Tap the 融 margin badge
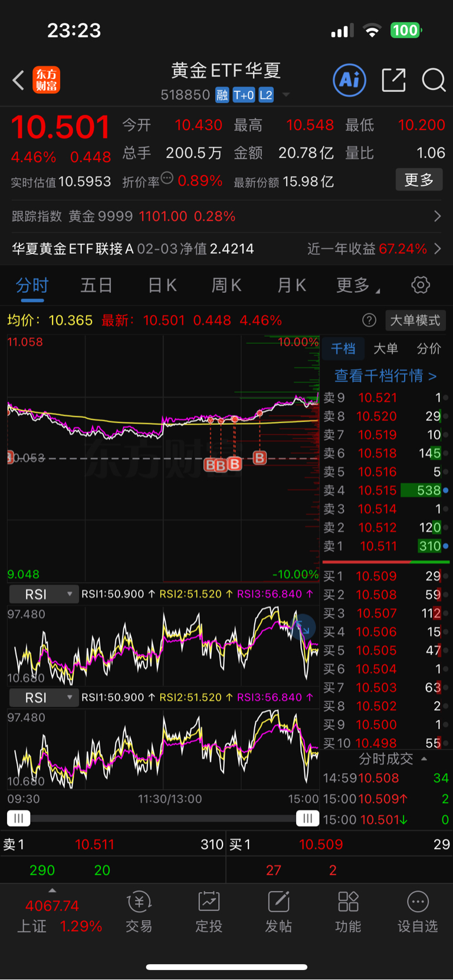The image size is (453, 980). [222, 95]
